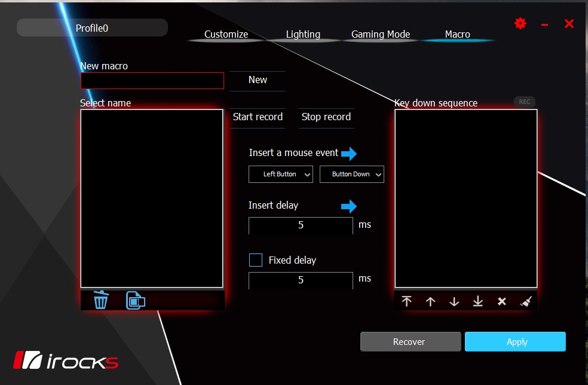
Task: Move sequence item to bottom
Action: 478,301
